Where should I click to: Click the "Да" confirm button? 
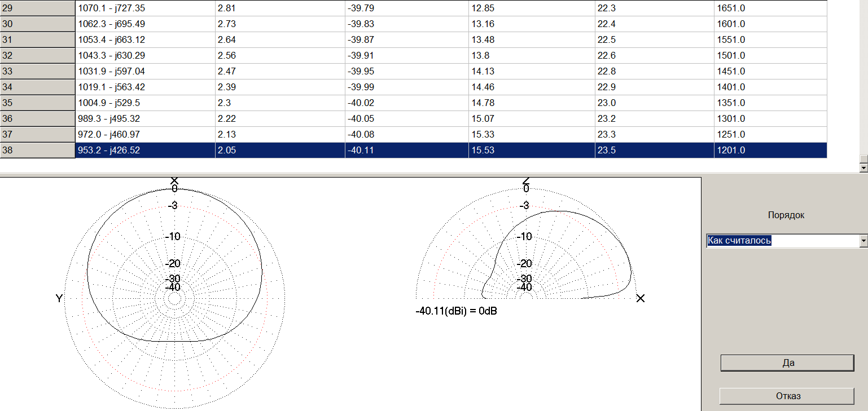click(787, 363)
